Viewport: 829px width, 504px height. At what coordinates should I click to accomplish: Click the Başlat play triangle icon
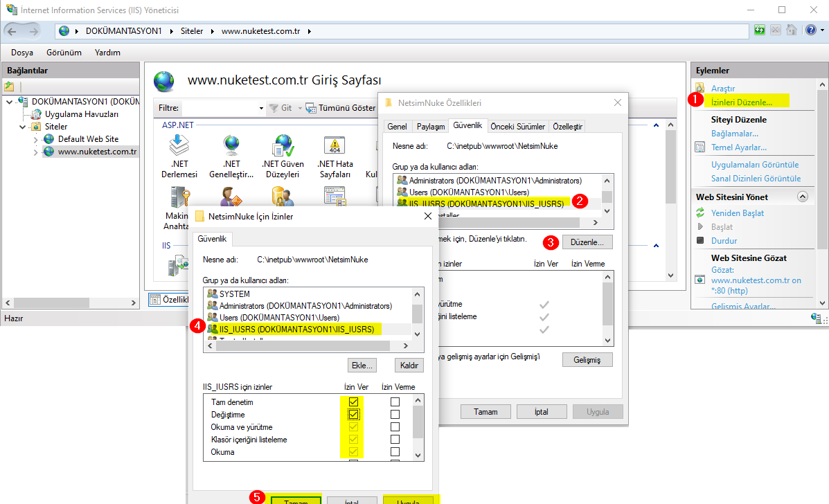pyautogui.click(x=700, y=226)
